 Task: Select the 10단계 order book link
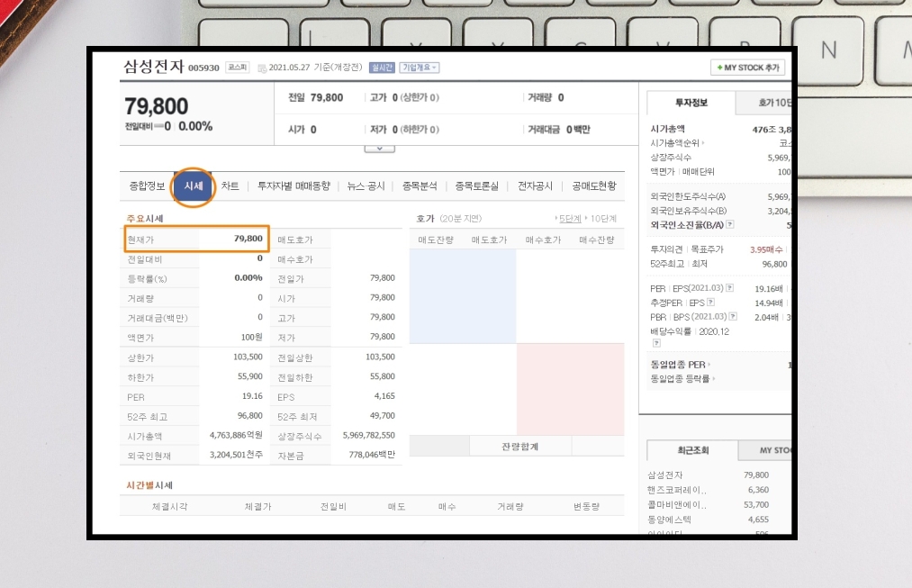click(603, 219)
